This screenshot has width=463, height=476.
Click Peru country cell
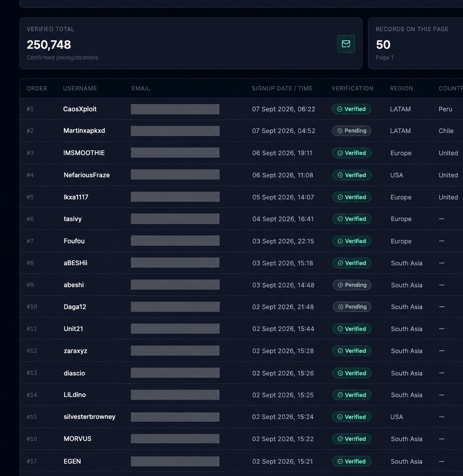[x=445, y=109]
